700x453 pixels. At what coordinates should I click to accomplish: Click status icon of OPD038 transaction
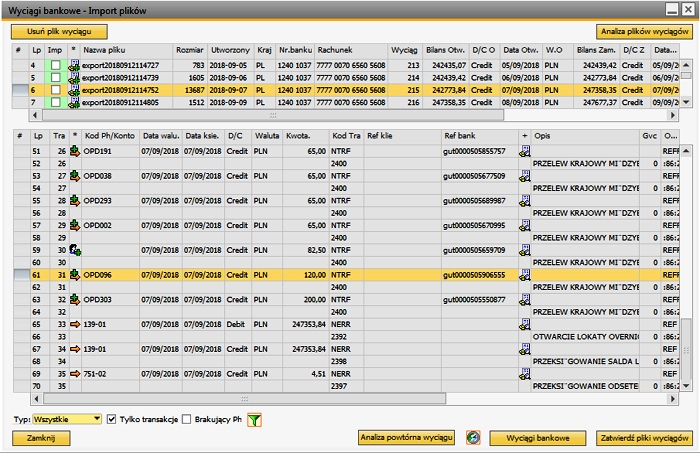(75, 176)
